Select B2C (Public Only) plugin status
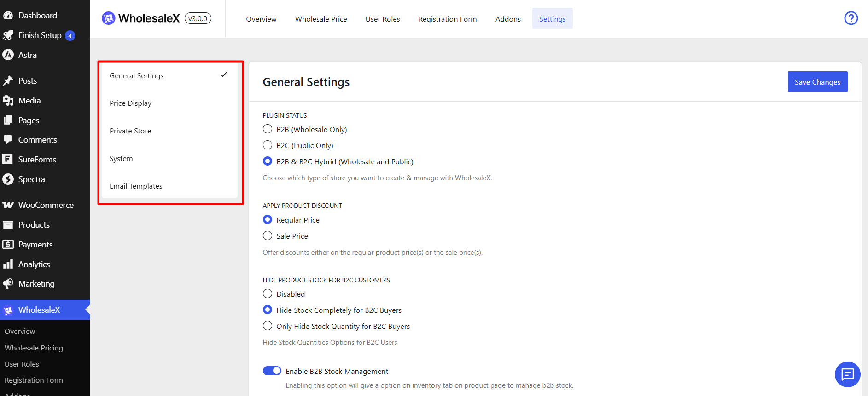This screenshot has width=868, height=396. point(268,145)
